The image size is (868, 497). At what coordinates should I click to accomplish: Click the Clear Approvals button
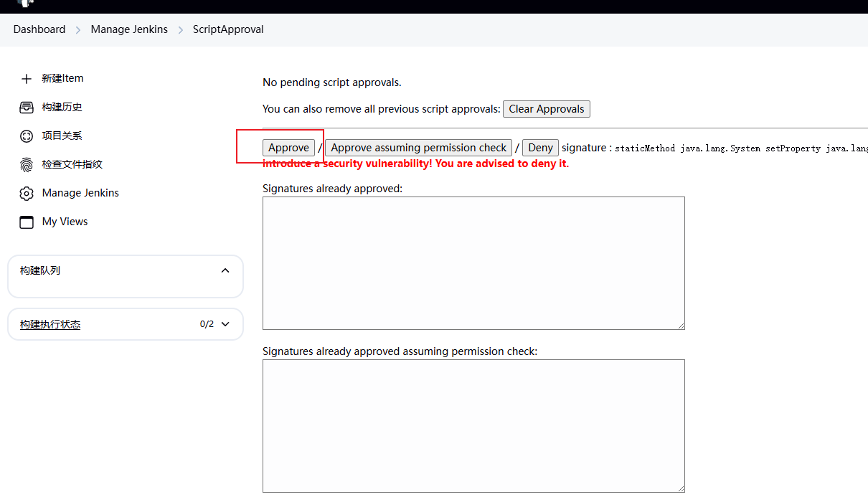point(547,109)
